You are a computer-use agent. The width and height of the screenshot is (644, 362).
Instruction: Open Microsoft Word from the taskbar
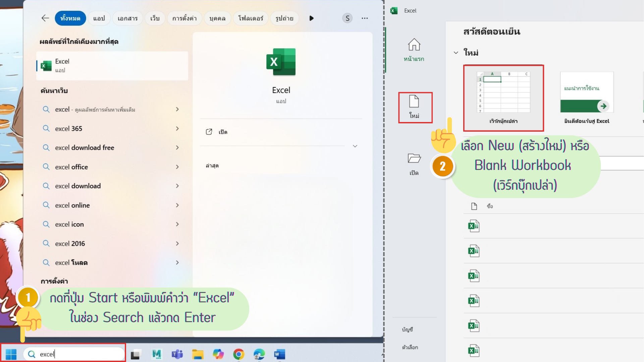tap(279, 354)
